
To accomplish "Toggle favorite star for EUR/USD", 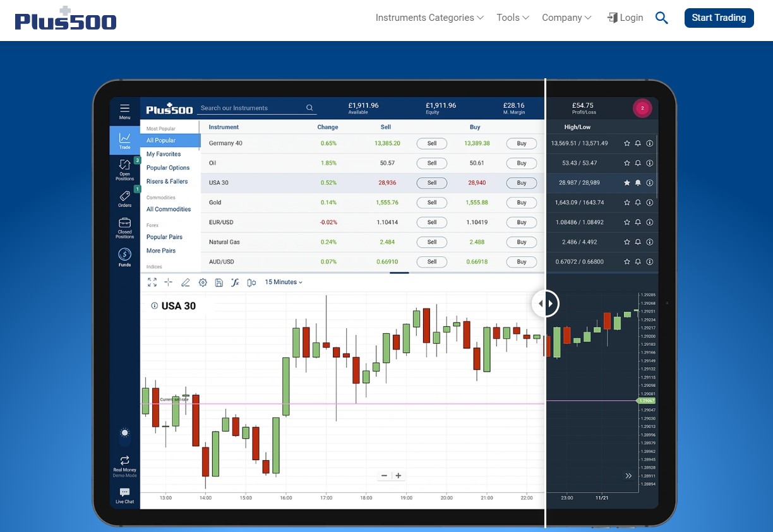I will (627, 222).
